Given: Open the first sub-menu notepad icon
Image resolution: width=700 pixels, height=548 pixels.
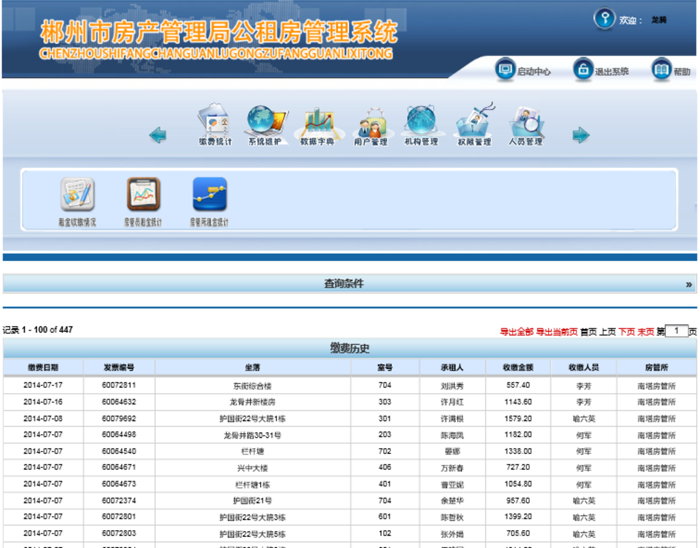Looking at the screenshot, I should pyautogui.click(x=77, y=194).
